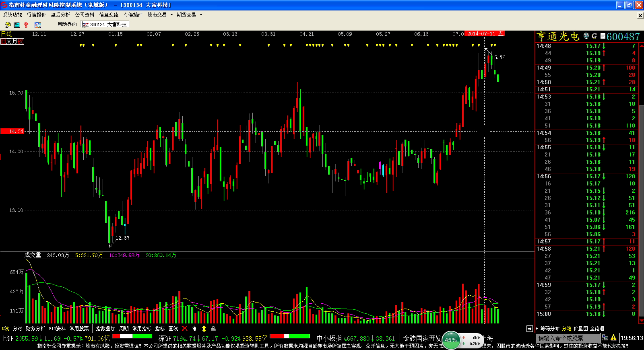This screenshot has width=644, height=350.
Task: Click the network computers status icon
Action: (605, 338)
